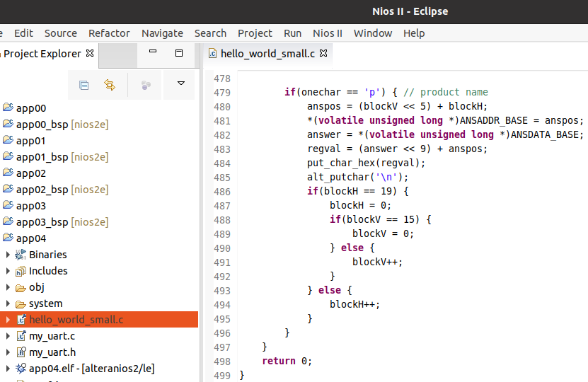Click the Collapse All icon in Project Explorer

(x=84, y=86)
